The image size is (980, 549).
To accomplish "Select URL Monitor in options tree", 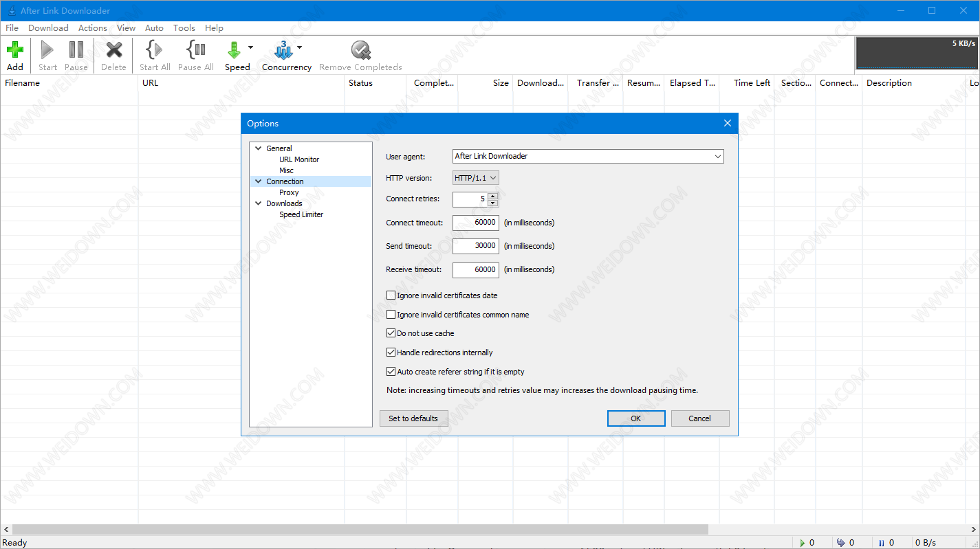I will (x=299, y=159).
